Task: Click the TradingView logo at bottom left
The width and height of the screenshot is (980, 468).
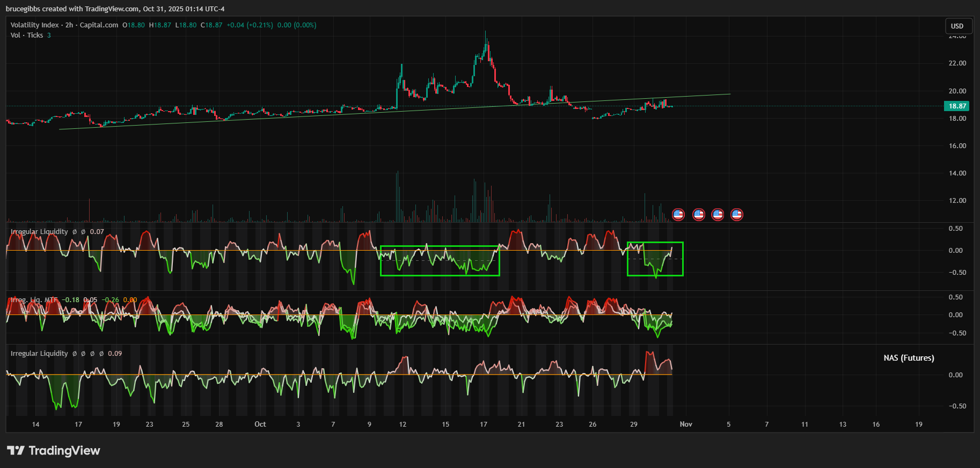Action: [x=54, y=450]
